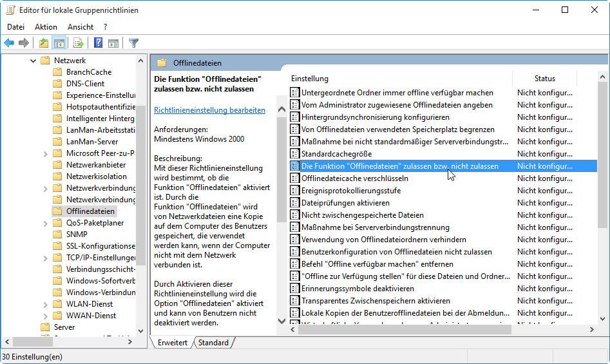Click the policy icon beside Ereignisprotokollierungsstufe

coord(295,191)
